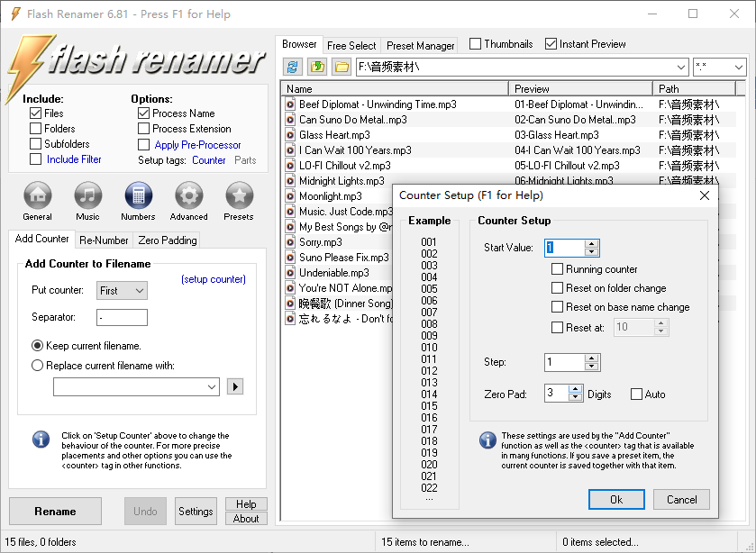Click the Zero Pad digits spinner
The image size is (756, 553).
575,394
